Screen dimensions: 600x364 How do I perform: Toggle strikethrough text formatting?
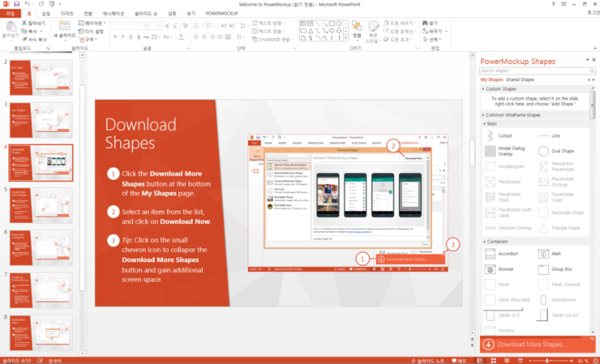coord(147,37)
